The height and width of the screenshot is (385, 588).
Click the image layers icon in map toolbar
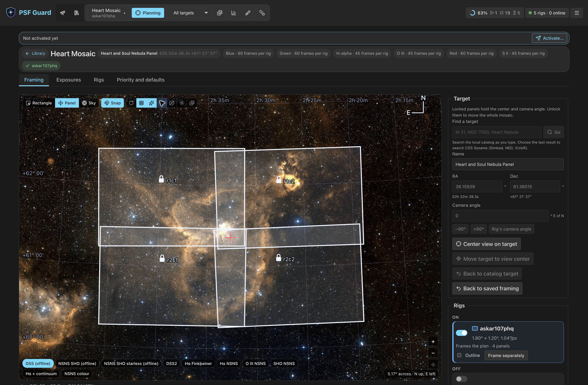[x=192, y=103]
